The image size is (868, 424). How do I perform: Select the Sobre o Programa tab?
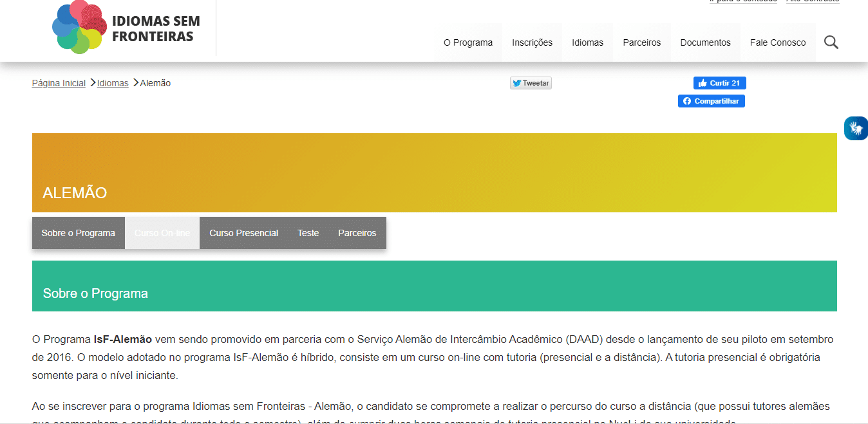click(x=79, y=233)
